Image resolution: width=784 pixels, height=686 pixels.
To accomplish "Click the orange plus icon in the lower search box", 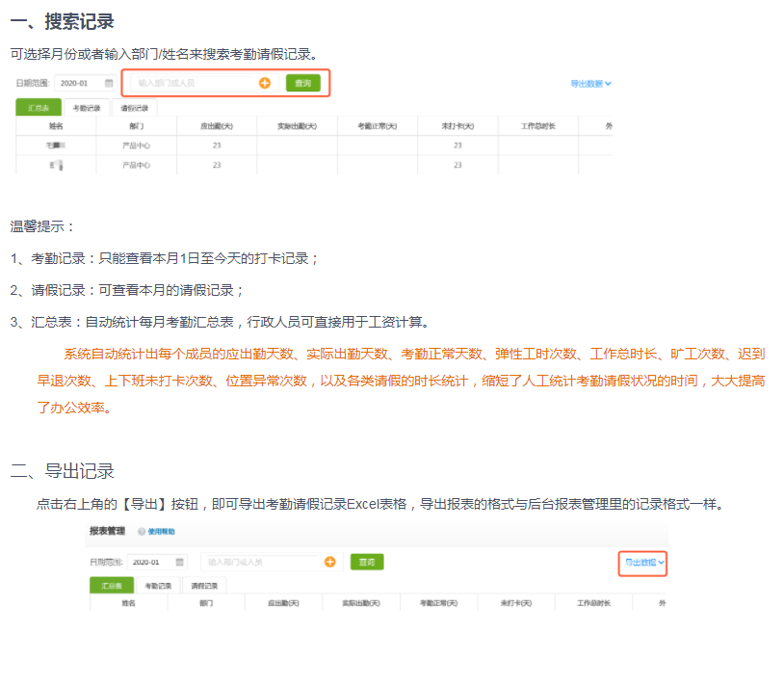I will pos(329,562).
